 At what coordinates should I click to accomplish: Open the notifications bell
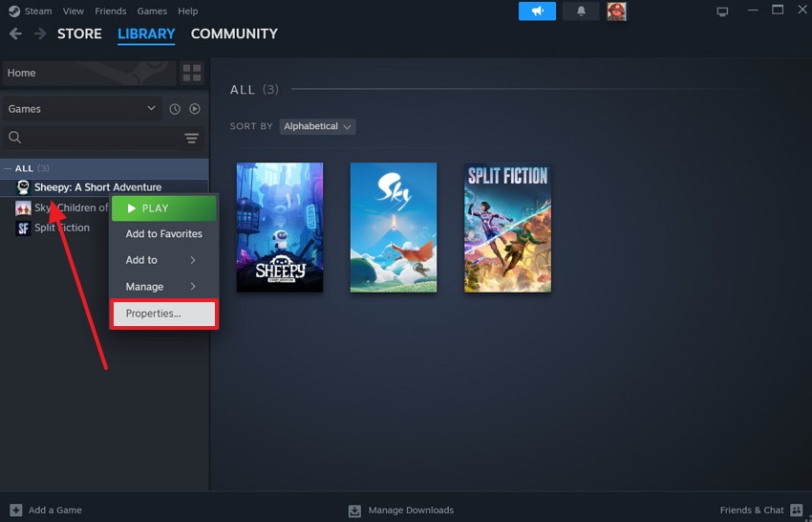click(581, 11)
